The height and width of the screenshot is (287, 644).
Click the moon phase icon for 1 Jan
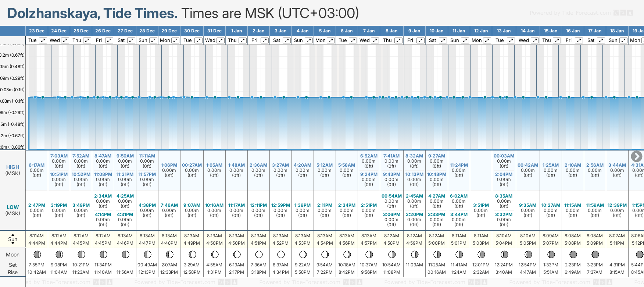(237, 255)
